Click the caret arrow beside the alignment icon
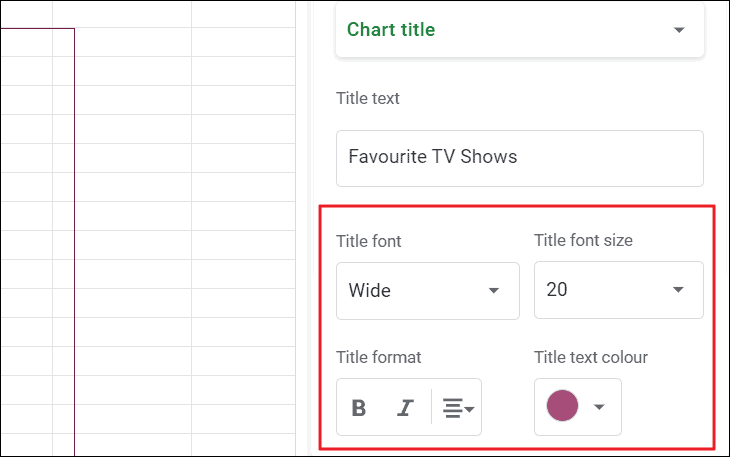The width and height of the screenshot is (730, 457). point(469,409)
